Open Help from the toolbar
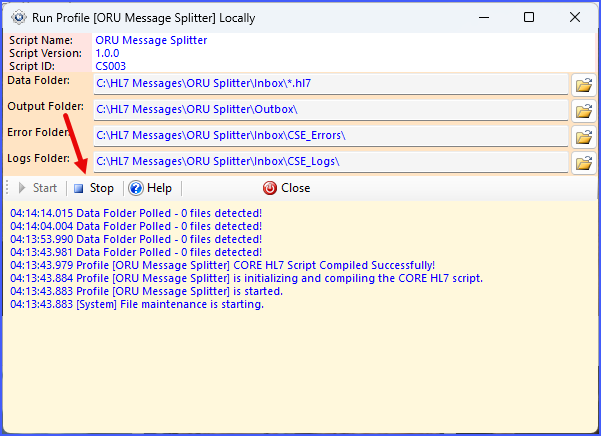The height and width of the screenshot is (436, 601). pos(150,188)
